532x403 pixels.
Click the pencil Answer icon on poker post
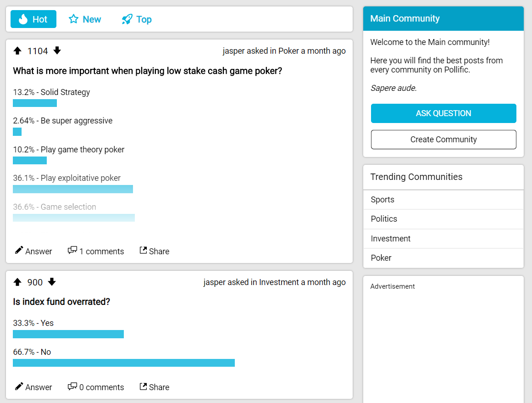pyautogui.click(x=19, y=251)
